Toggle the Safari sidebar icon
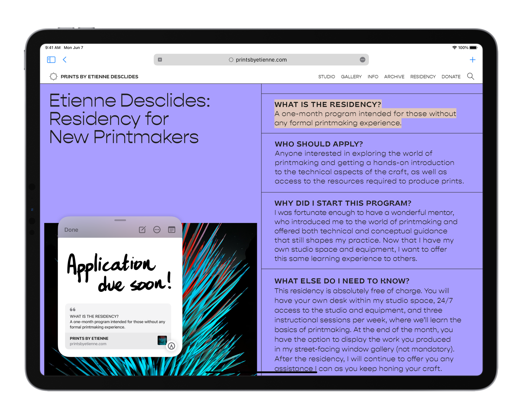The height and width of the screenshot is (420, 522). point(51,60)
